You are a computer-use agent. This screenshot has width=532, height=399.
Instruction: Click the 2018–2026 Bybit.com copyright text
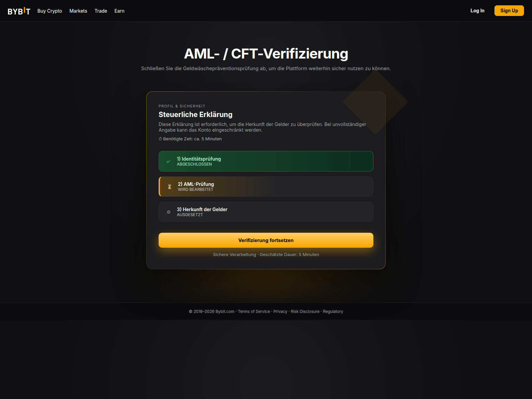pyautogui.click(x=211, y=312)
